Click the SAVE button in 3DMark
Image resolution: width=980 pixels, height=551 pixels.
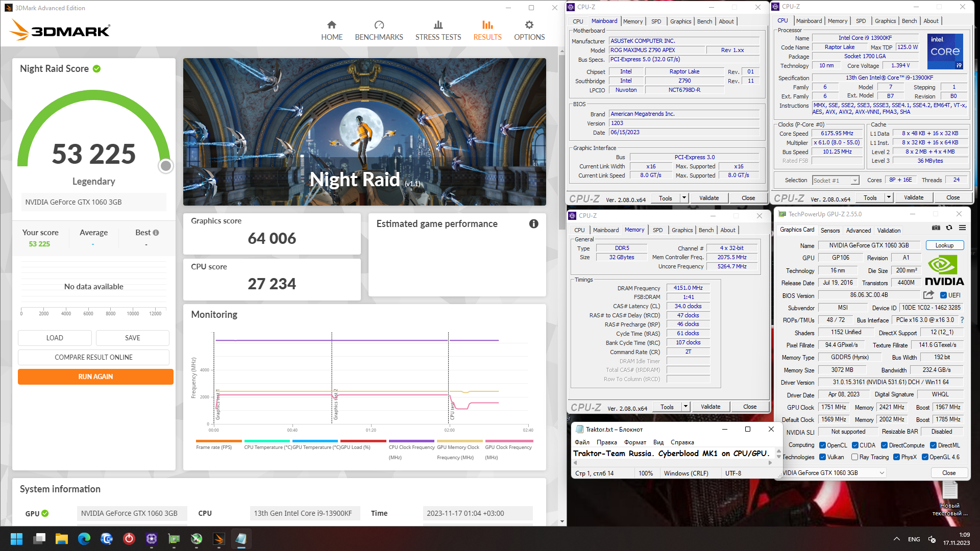[x=133, y=338]
